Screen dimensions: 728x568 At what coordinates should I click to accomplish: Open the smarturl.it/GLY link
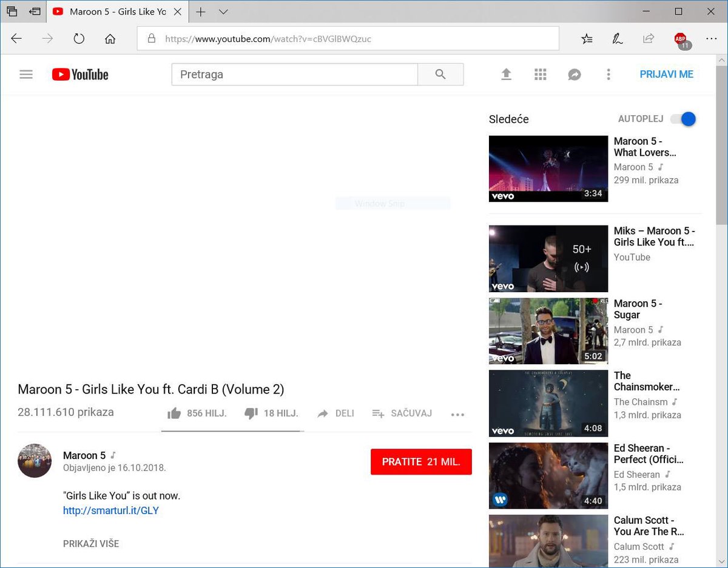point(111,510)
